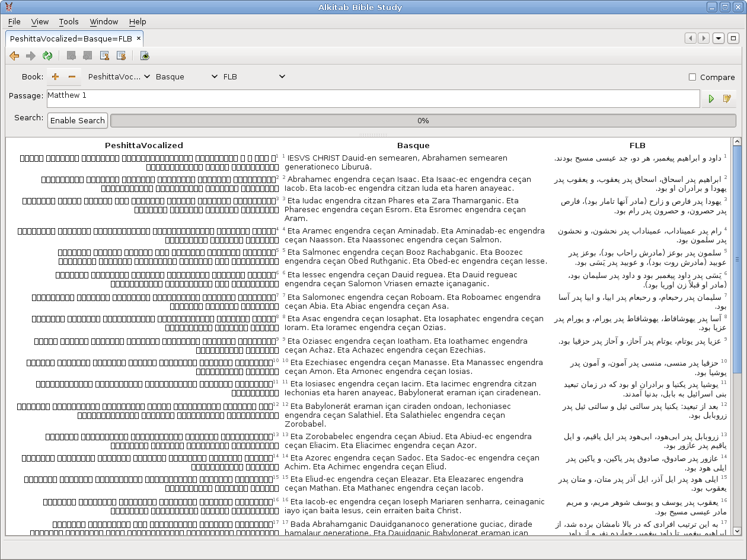Click the grayed previous-page toolbar icon
This screenshot has width=747, height=560.
71,56
